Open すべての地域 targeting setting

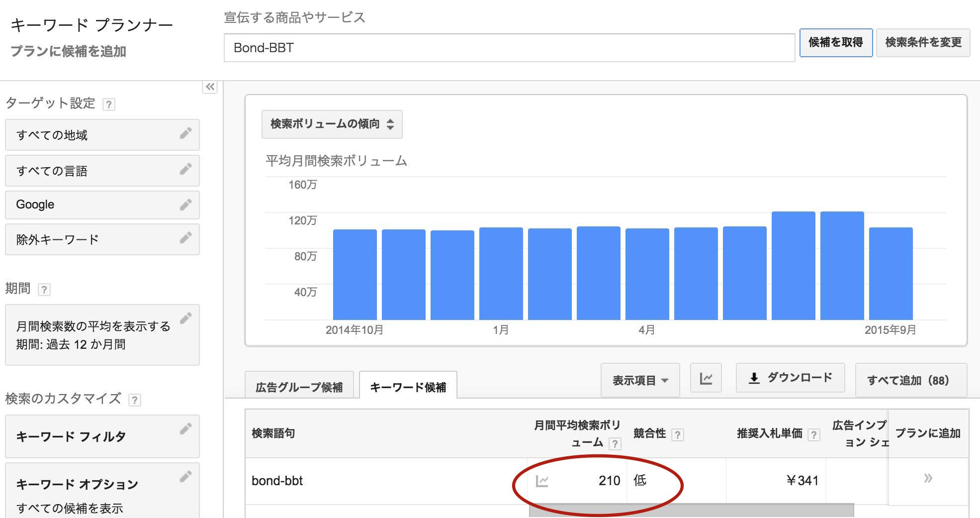pyautogui.click(x=102, y=135)
